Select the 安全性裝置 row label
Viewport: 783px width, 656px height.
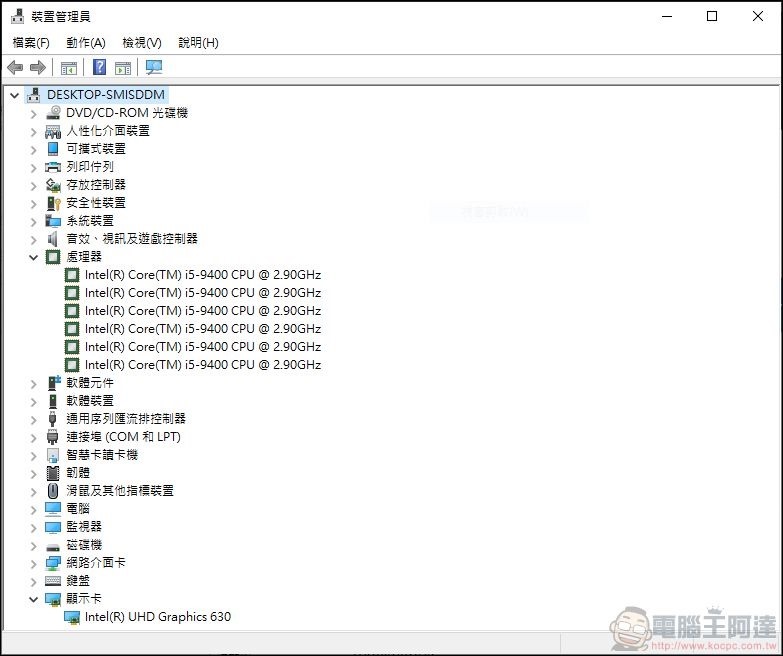96,203
